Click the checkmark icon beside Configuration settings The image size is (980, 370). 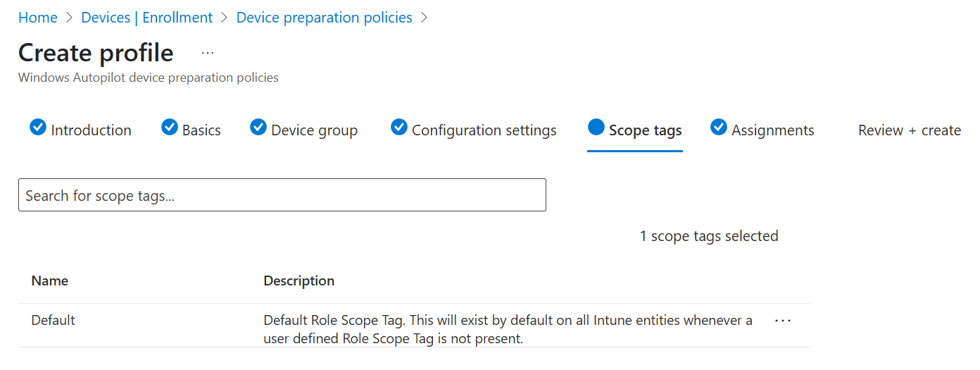(x=399, y=128)
